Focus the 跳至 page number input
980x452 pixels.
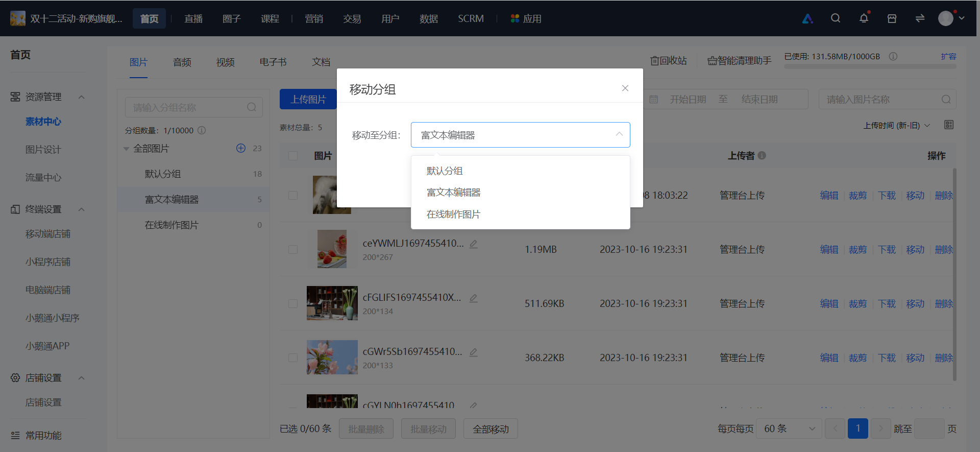pos(929,429)
